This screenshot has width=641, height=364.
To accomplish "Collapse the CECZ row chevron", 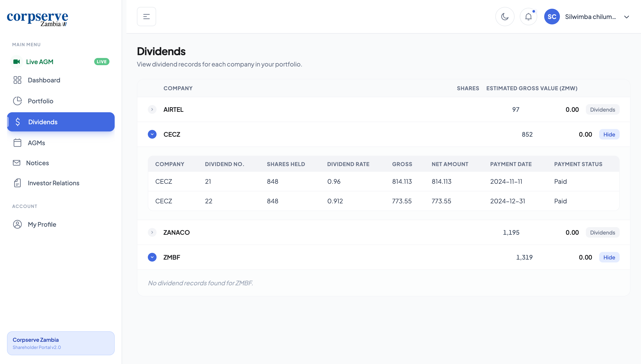I will coord(152,134).
